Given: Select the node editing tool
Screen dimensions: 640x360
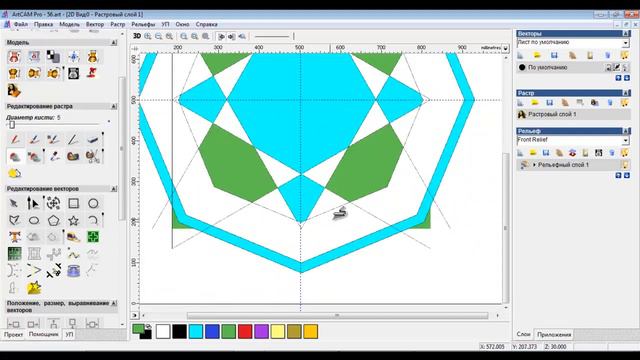Looking at the screenshot, I should point(33,203).
